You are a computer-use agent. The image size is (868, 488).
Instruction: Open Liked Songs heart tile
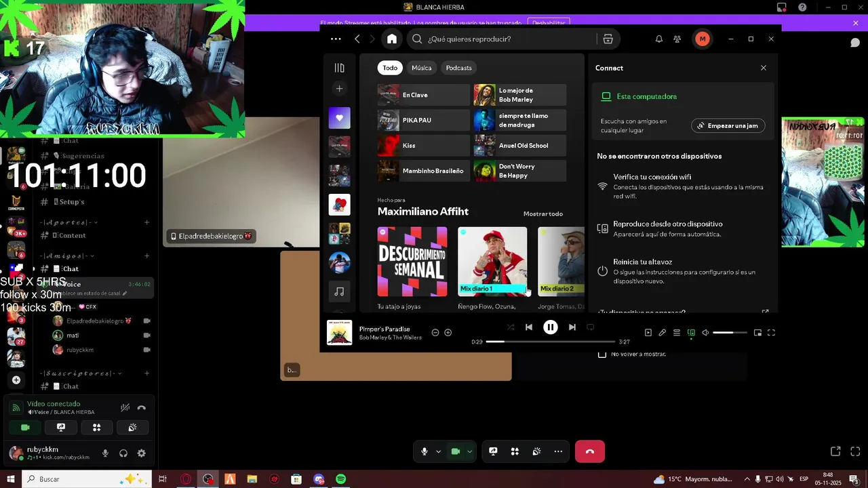pos(340,118)
